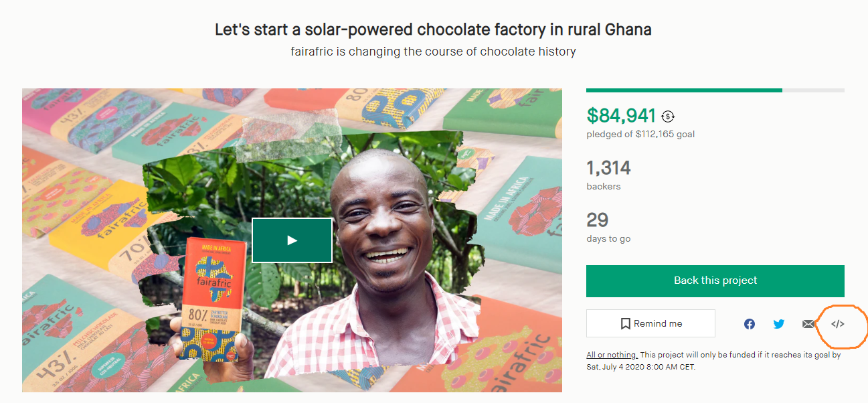The width and height of the screenshot is (868, 403).
Task: Click the bookmark icon in Remind me
Action: tap(625, 324)
